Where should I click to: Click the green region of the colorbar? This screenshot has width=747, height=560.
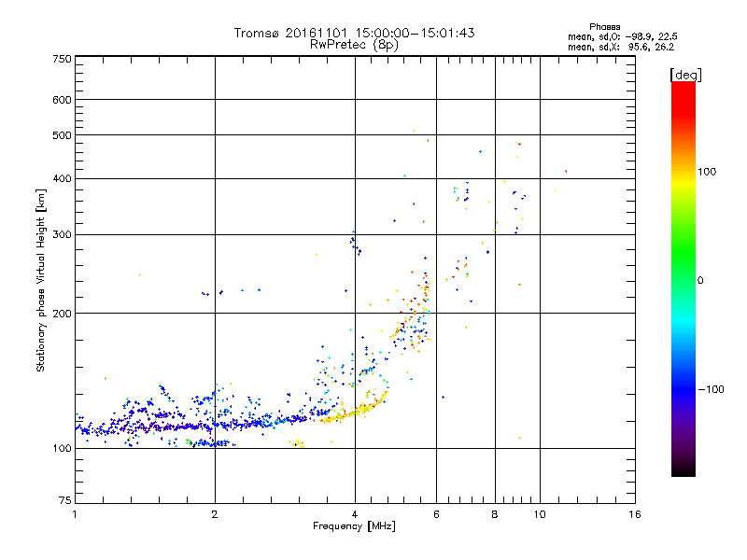(684, 252)
